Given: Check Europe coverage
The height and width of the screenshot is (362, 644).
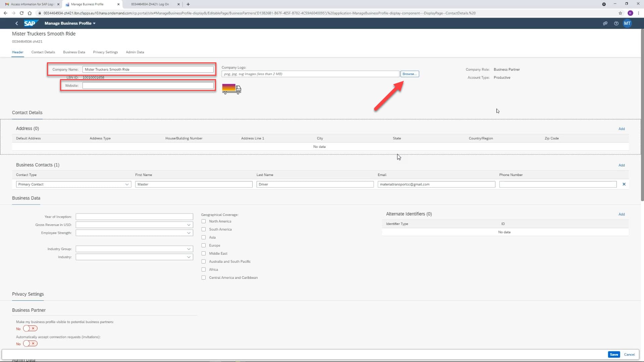Looking at the screenshot, I should coord(204,245).
